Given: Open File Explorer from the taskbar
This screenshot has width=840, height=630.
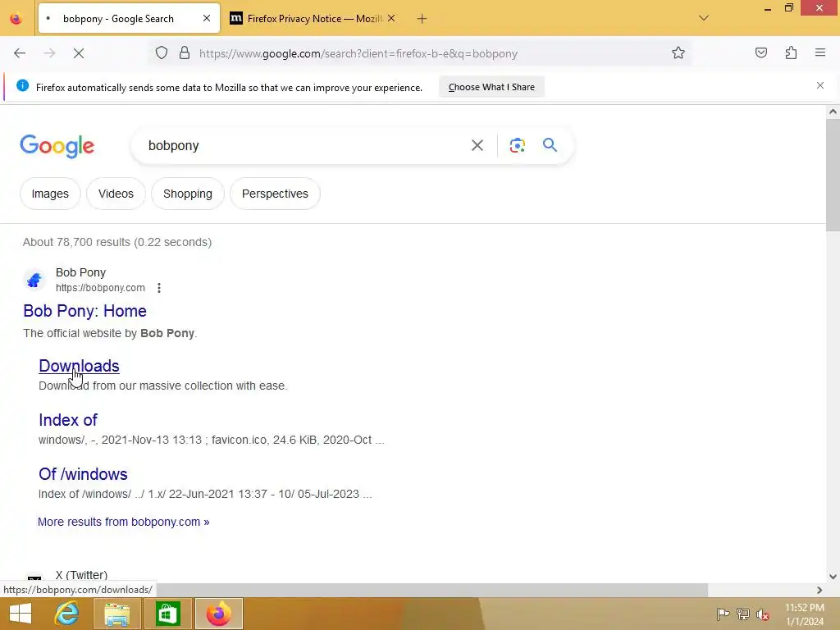Looking at the screenshot, I should (x=117, y=614).
